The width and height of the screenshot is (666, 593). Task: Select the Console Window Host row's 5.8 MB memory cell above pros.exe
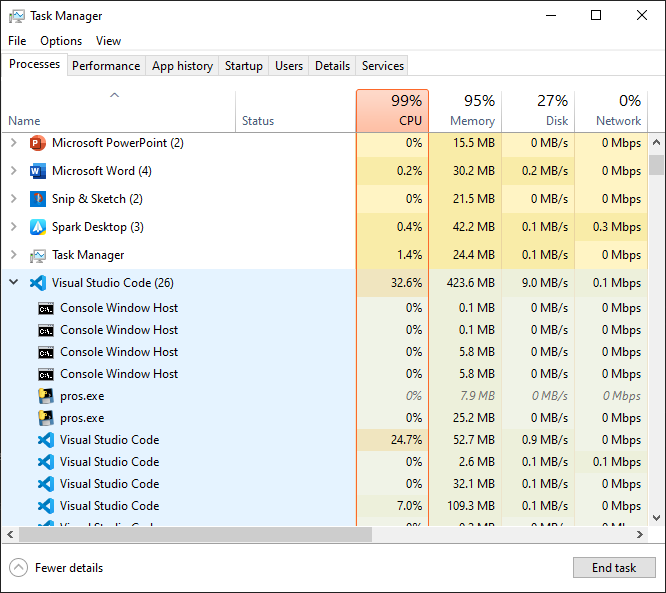pos(465,374)
